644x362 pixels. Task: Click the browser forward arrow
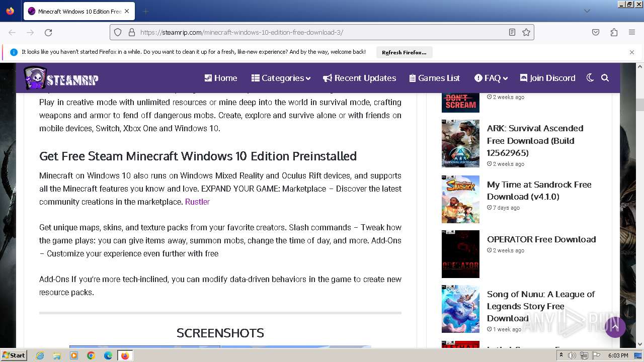(x=30, y=32)
